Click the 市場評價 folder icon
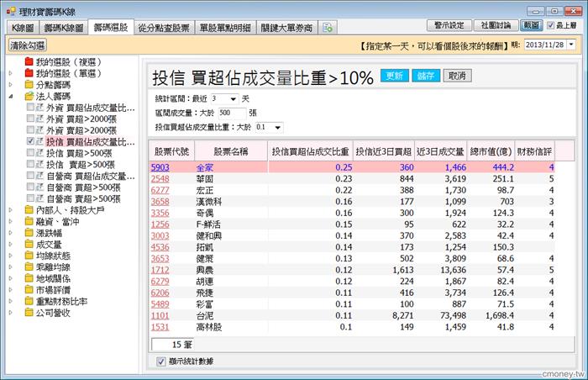 point(29,289)
